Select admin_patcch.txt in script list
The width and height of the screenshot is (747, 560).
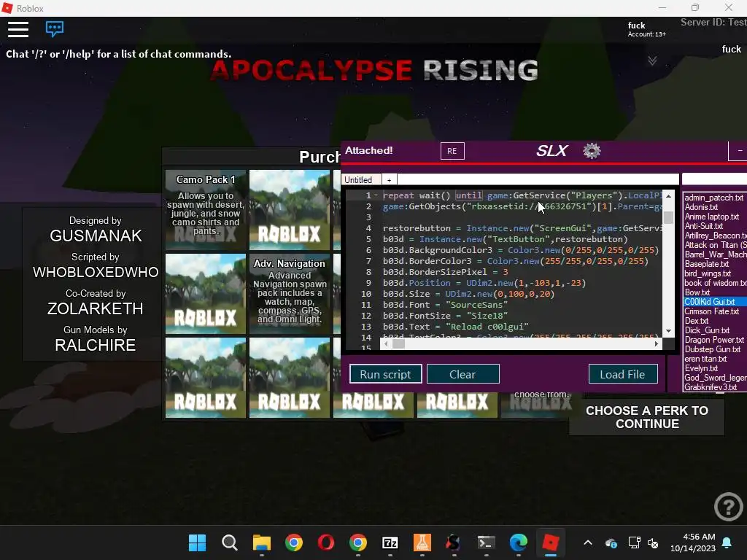713,198
